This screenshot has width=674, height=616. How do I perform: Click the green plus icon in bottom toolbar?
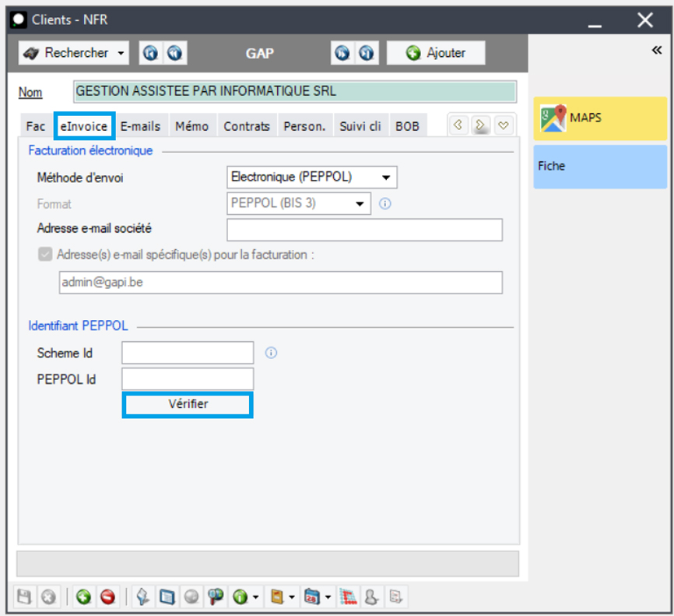pos(83,597)
